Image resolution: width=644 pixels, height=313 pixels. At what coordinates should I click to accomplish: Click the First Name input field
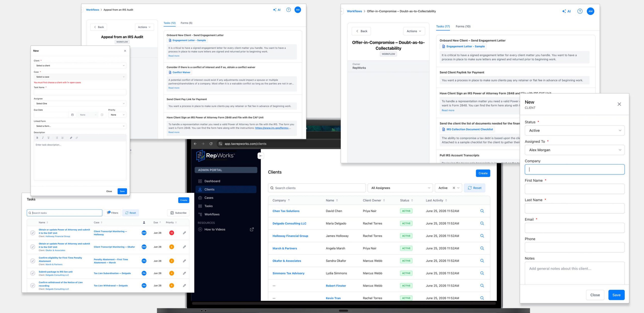coord(575,189)
